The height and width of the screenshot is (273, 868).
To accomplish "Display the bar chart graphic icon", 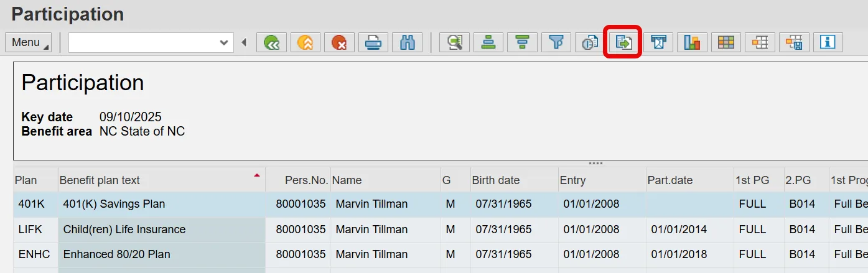I will pos(692,42).
